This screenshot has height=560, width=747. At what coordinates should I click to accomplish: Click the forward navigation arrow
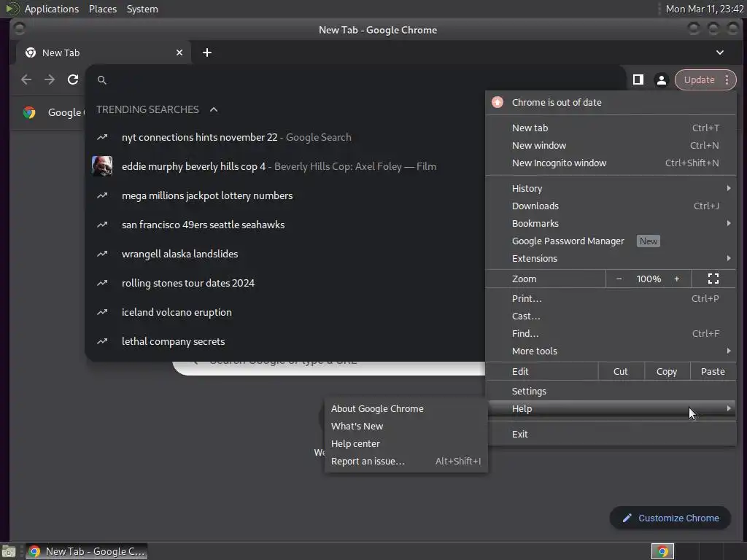50,79
